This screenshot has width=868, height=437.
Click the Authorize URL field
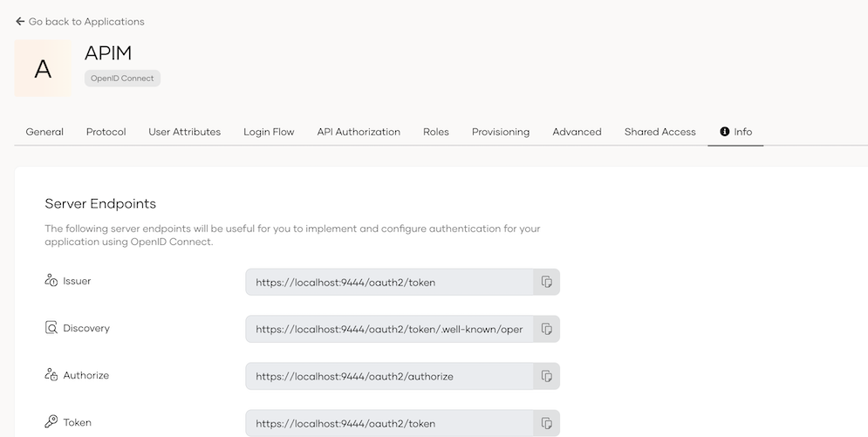[x=389, y=376]
